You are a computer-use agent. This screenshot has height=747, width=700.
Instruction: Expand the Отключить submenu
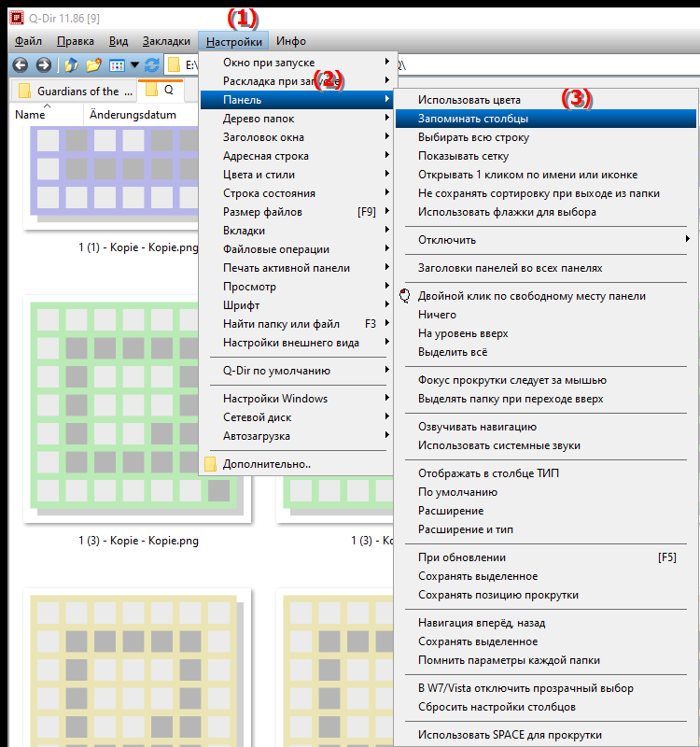[x=546, y=240]
